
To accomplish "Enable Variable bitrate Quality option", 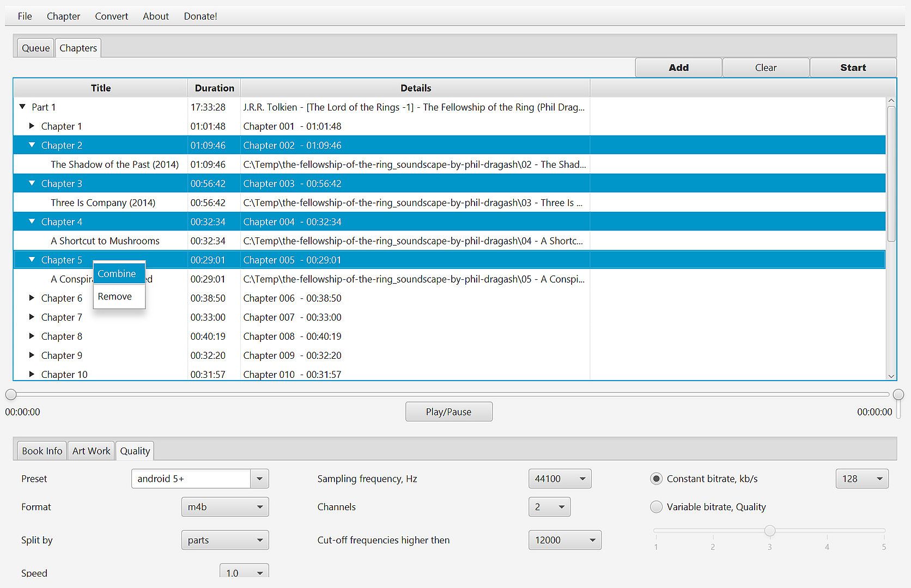I will click(657, 507).
